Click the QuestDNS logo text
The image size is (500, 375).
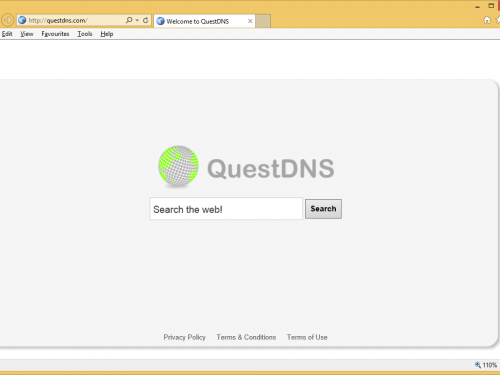coord(270,168)
